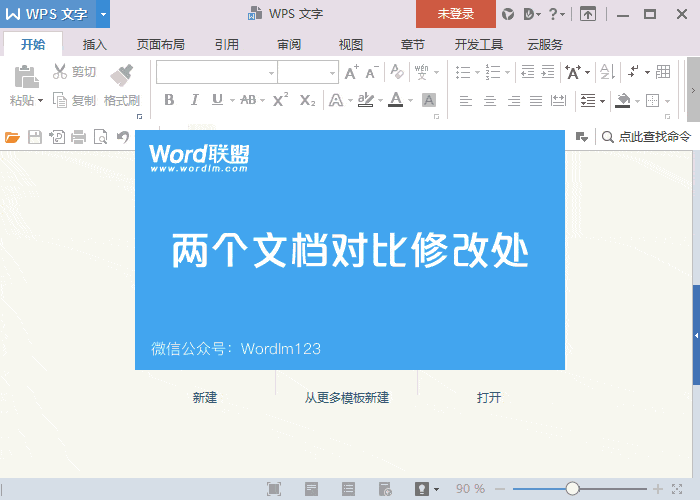Toggle subscript X₂ formatting

307,100
